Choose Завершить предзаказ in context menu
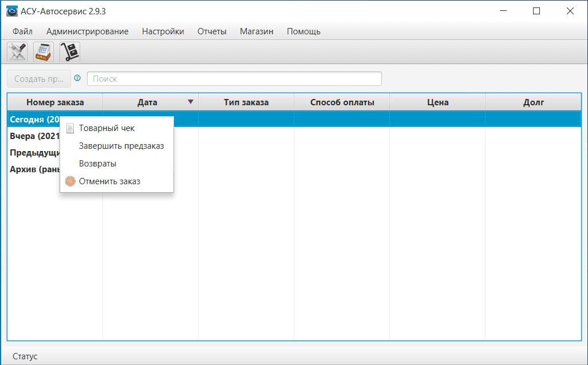Viewport: 588px width, 365px height. pos(117,146)
